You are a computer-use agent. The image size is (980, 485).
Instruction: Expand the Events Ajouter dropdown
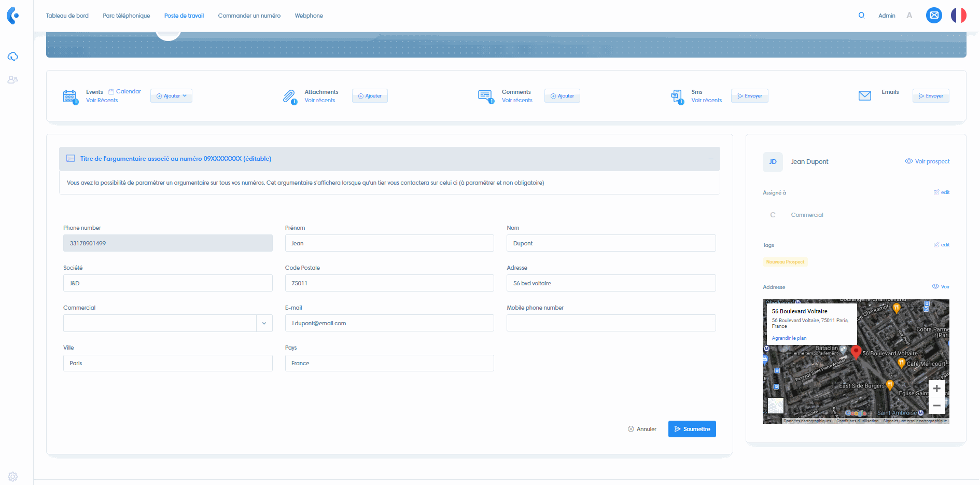[x=171, y=96]
